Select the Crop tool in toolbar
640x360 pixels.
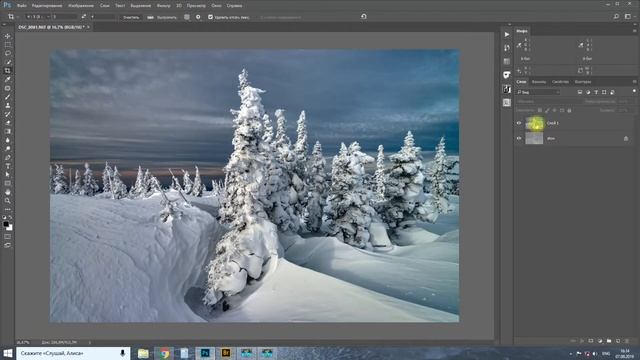[x=8, y=71]
